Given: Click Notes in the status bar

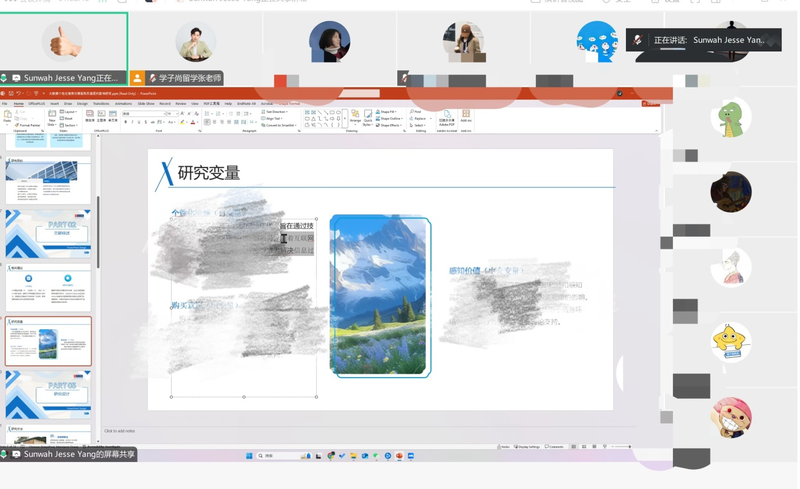Looking at the screenshot, I should pos(503,447).
